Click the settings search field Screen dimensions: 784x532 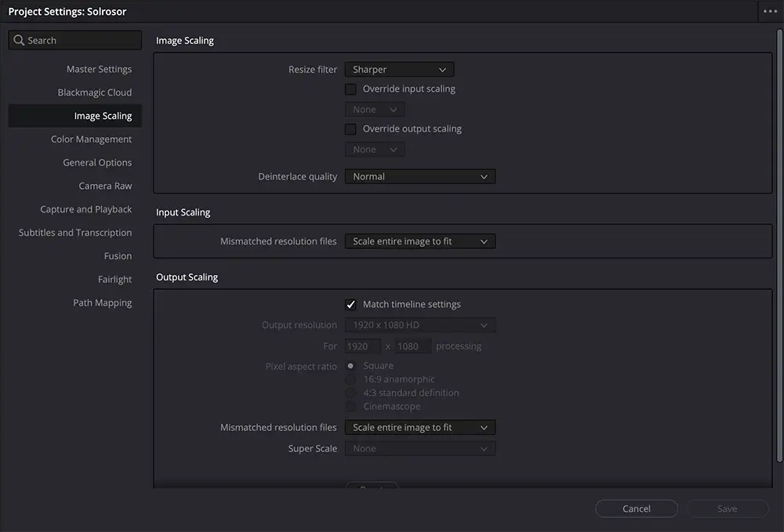(x=75, y=40)
